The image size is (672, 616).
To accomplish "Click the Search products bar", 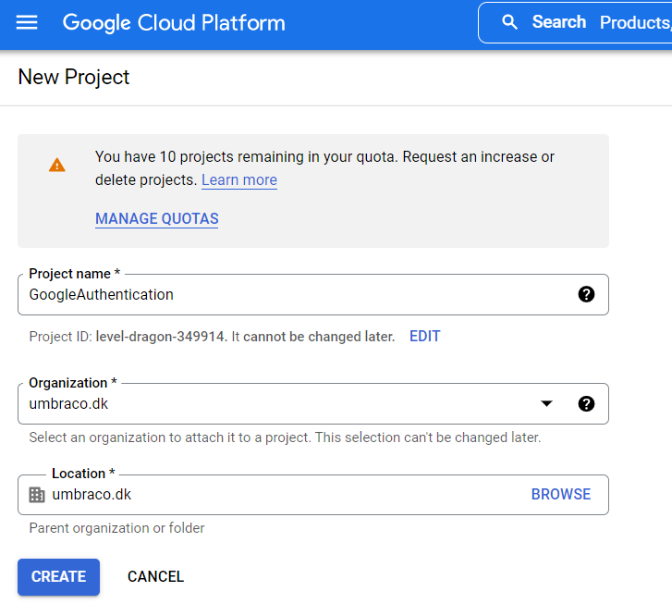I will 575,23.
